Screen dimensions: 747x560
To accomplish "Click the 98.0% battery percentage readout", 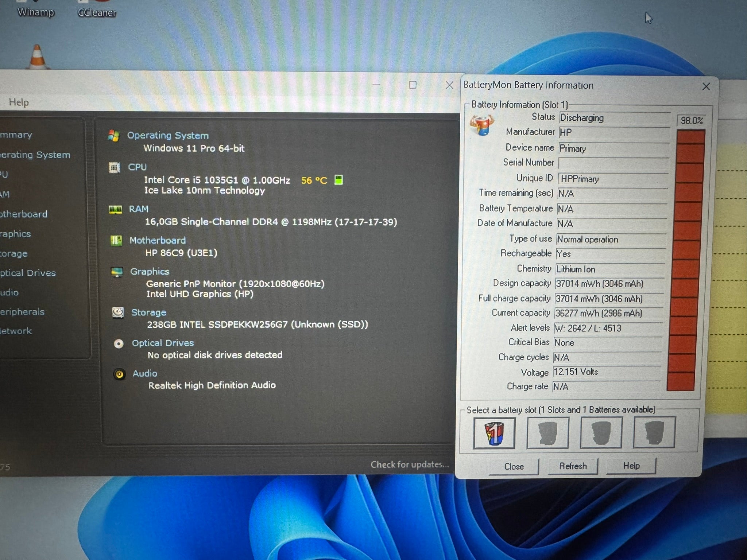I will pos(692,121).
